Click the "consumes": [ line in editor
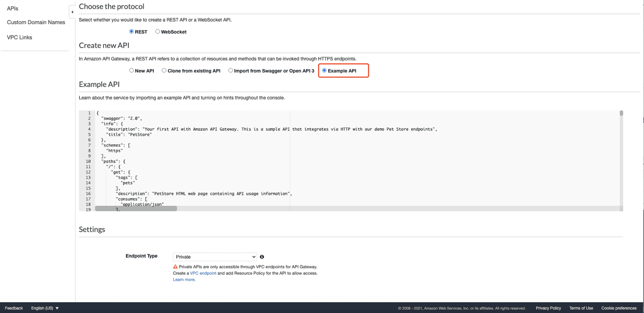Image resolution: width=644 pixels, height=313 pixels. pos(131,199)
